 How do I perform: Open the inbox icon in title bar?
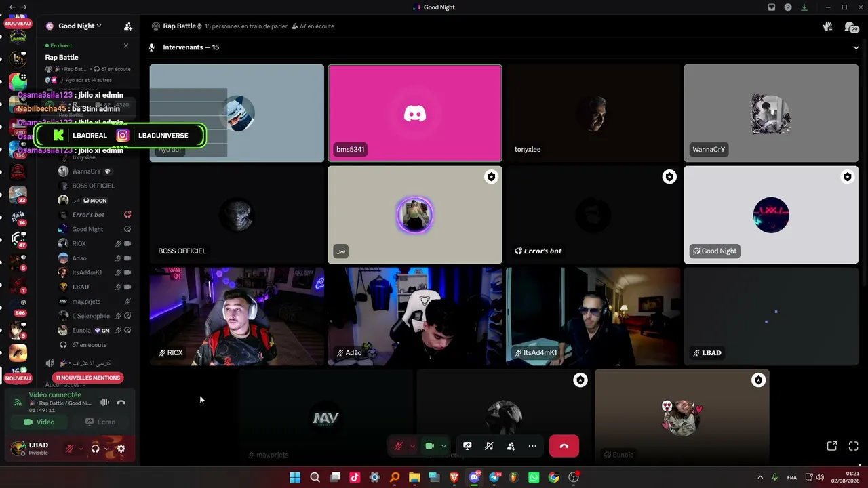[772, 7]
